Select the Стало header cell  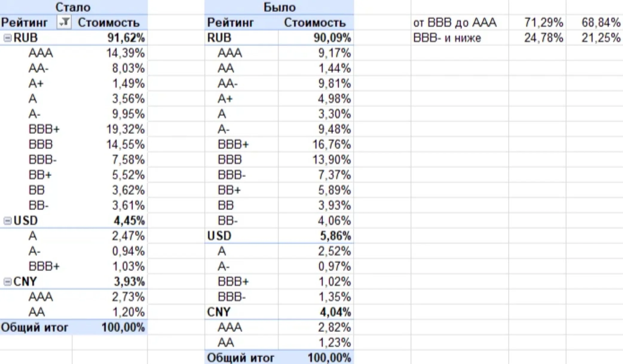[x=73, y=7]
